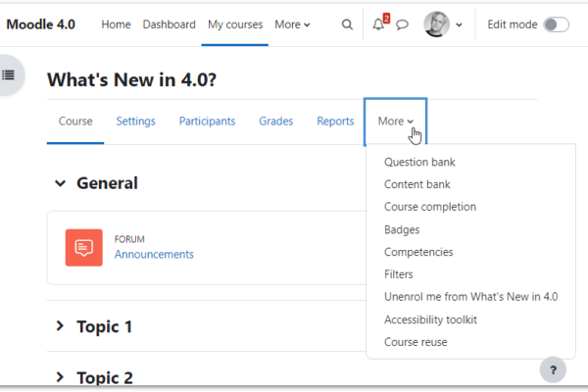Choose Question bank from the menu
This screenshot has width=588, height=392.
419,162
